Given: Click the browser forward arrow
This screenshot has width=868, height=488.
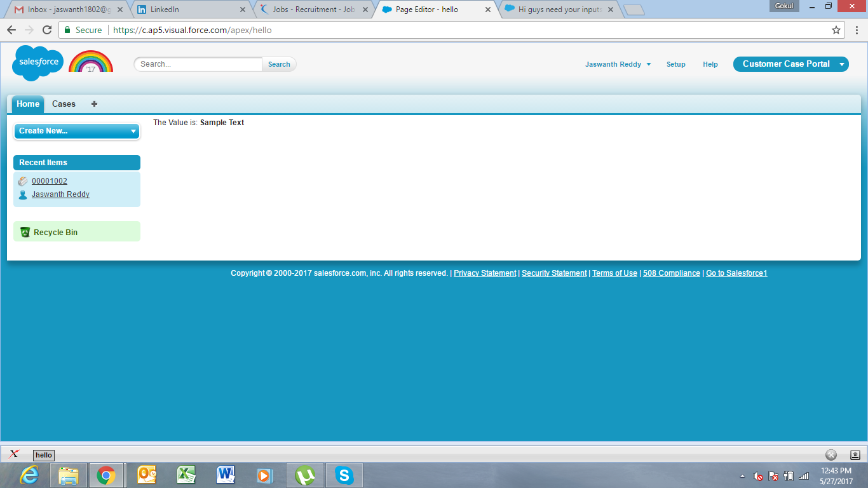Looking at the screenshot, I should (29, 30).
